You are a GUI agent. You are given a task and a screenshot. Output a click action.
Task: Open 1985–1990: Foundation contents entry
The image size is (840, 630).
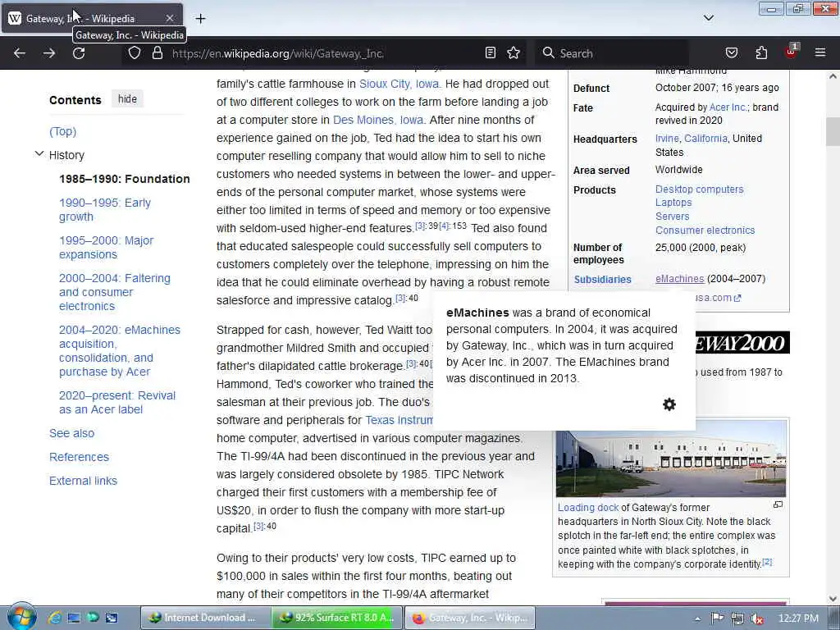pos(125,179)
